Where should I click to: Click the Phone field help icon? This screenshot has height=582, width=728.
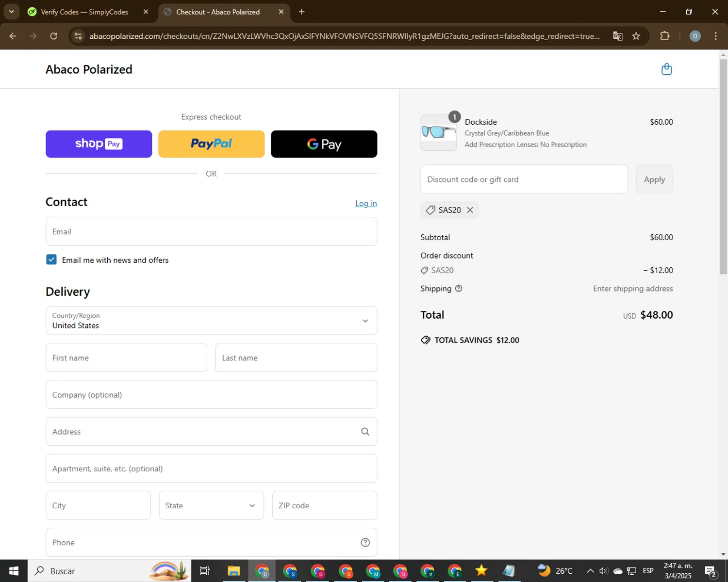(365, 542)
